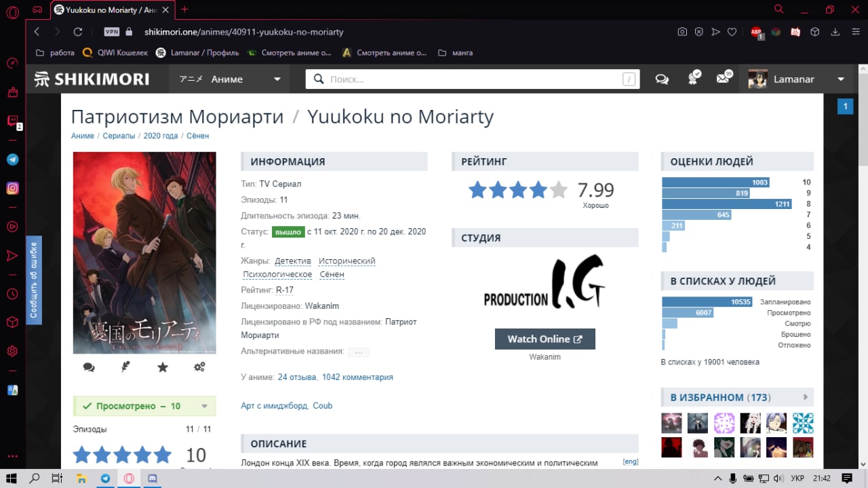The image size is (868, 488).
Task: Take a snapshot with camera icon
Action: [x=682, y=32]
